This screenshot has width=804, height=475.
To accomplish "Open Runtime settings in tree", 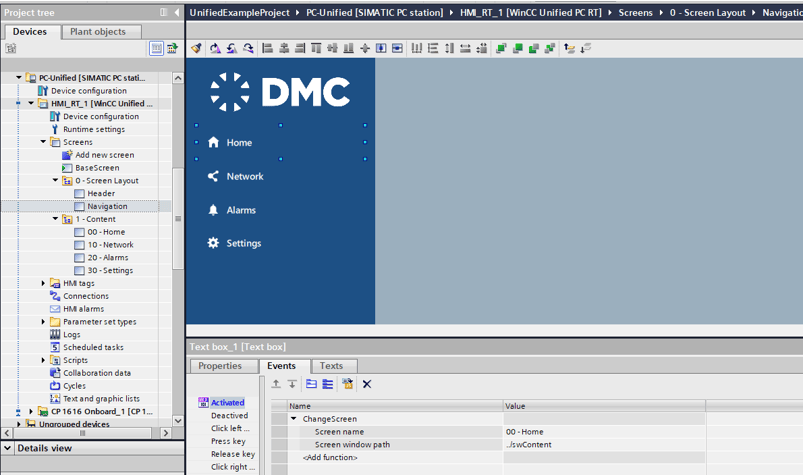I will (x=94, y=129).
